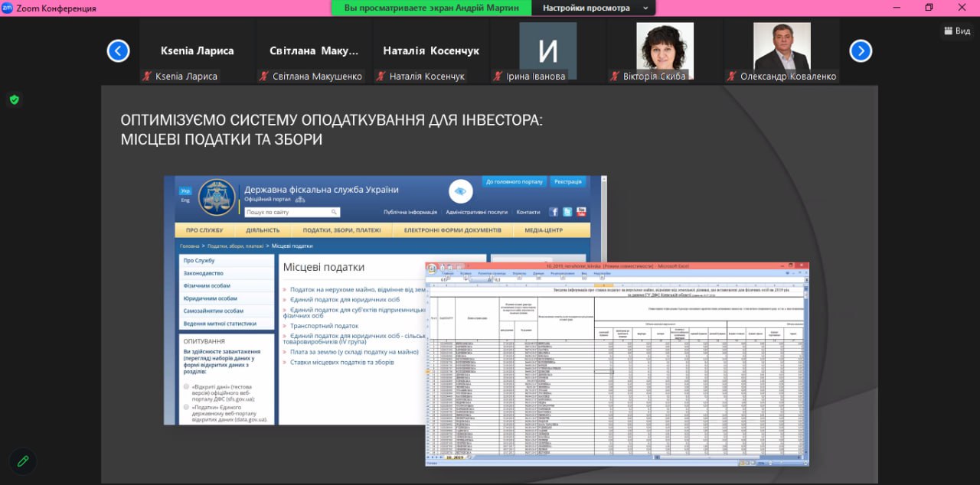Viewport: 980px width, 485px height.
Task: Open the green encryption shield info
Action: [x=14, y=99]
